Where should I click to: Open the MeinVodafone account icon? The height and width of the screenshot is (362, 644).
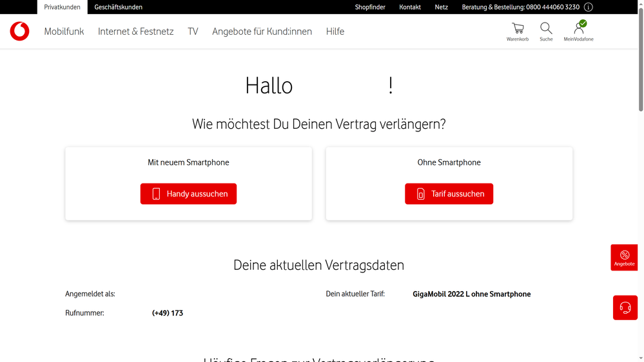pos(578,32)
